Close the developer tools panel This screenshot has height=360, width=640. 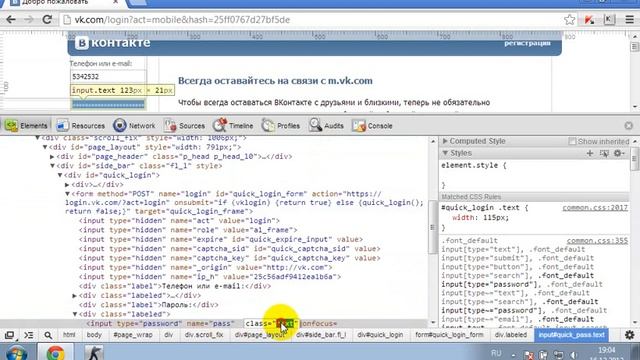pos(629,126)
